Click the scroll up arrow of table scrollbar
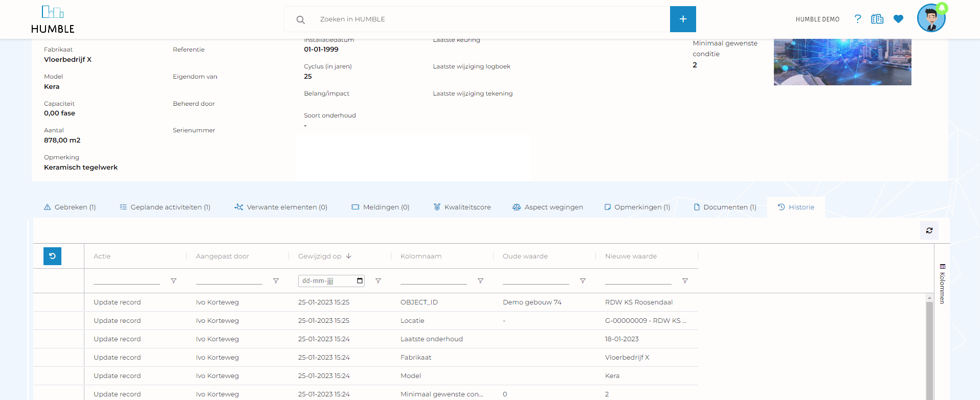This screenshot has width=980, height=400. 929,298
